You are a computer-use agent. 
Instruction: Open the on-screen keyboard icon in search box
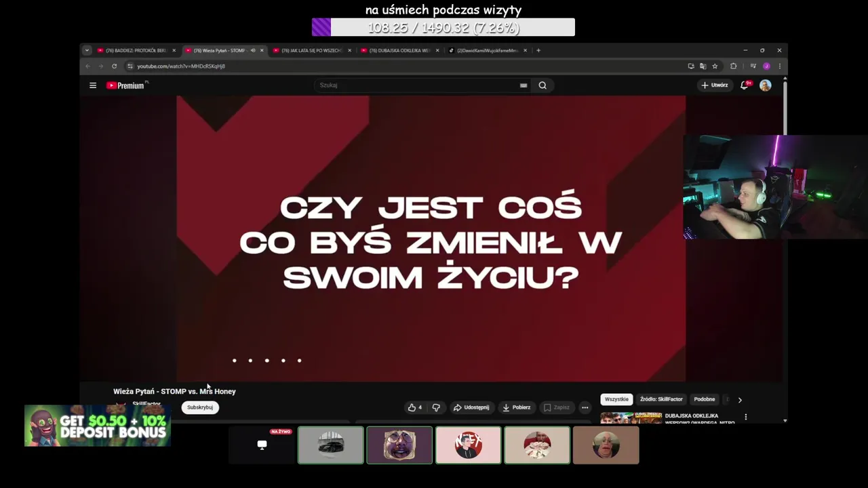(x=524, y=85)
